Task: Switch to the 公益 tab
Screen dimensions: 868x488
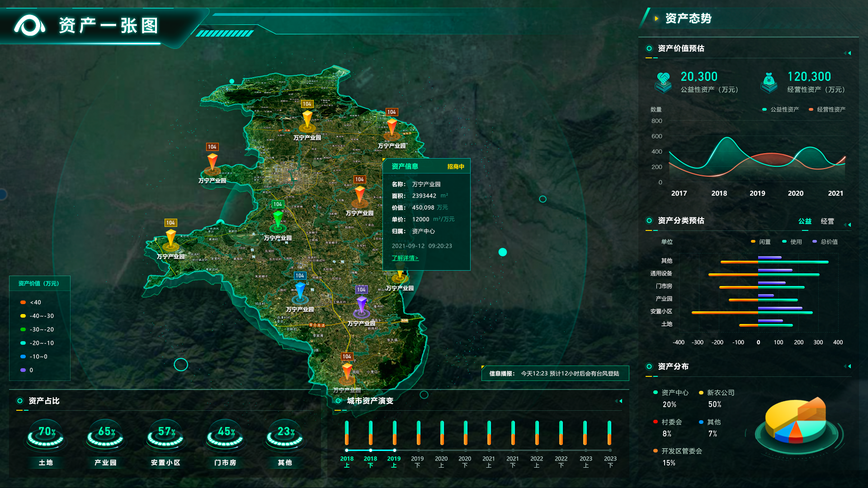Action: coord(805,221)
